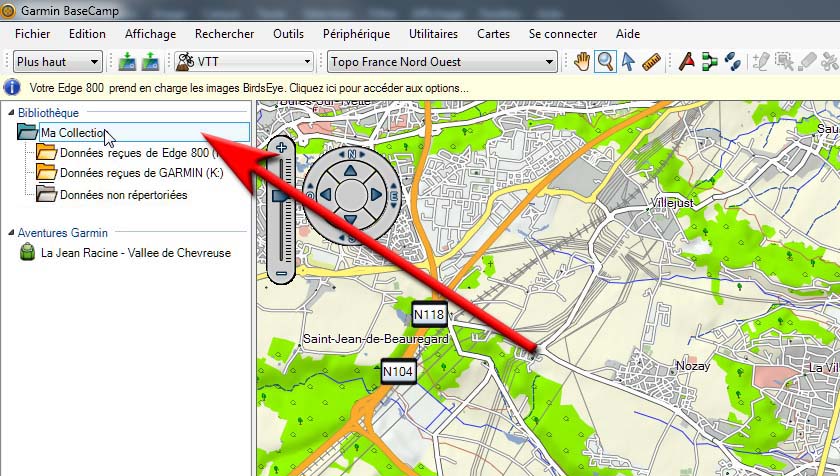This screenshot has width=840, height=476.
Task: Click the Bibliothèque heading text
Action: pyautogui.click(x=48, y=112)
